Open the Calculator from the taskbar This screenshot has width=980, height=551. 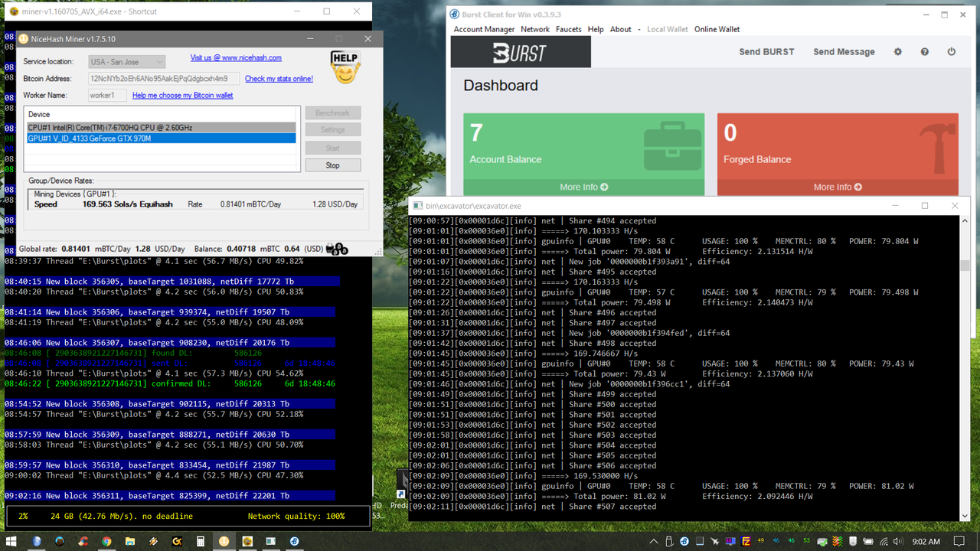(x=201, y=541)
